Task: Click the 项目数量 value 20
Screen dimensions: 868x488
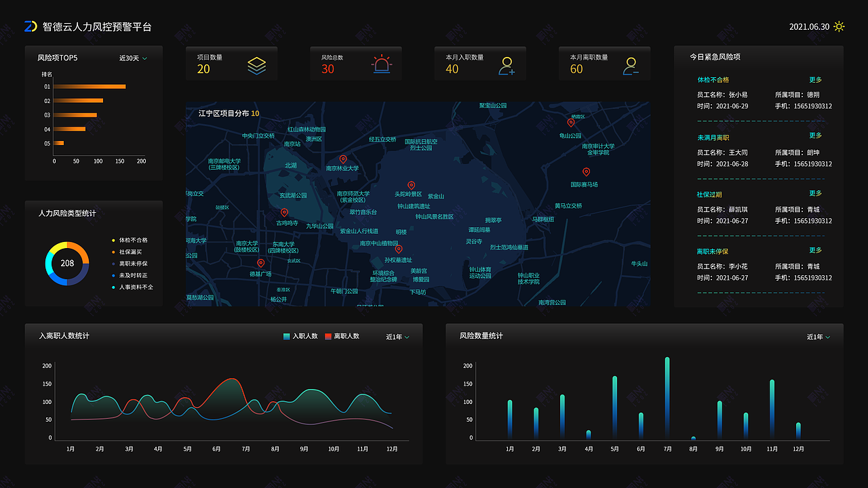Action: (203, 69)
